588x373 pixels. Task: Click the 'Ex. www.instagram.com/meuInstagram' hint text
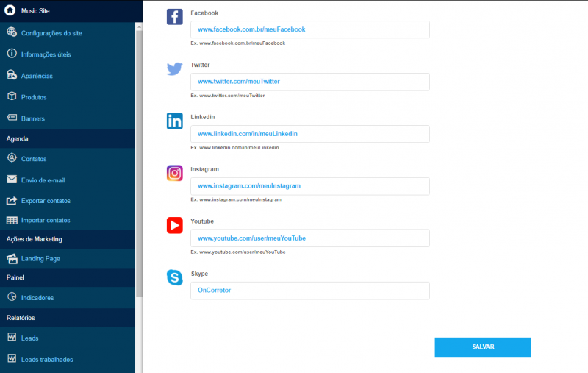pos(236,199)
